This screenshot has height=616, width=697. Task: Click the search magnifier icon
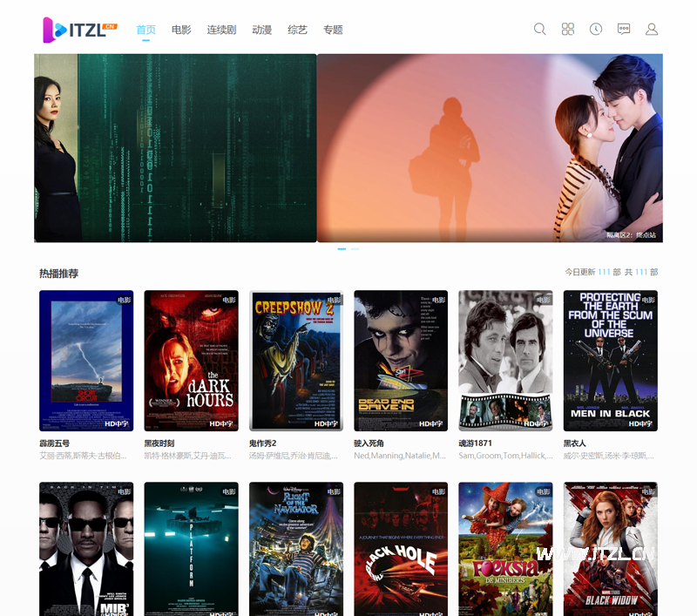[540, 29]
